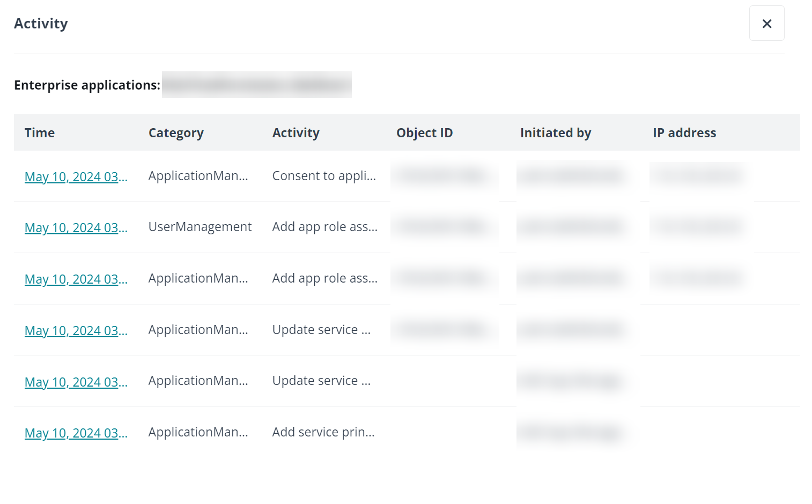Select the UserManagement category cell
Image resolution: width=812 pixels, height=504 pixels.
(x=200, y=227)
